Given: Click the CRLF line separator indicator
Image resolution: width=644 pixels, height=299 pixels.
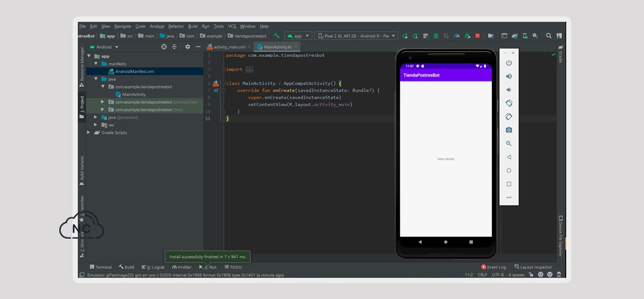Looking at the screenshot, I should (x=482, y=275).
